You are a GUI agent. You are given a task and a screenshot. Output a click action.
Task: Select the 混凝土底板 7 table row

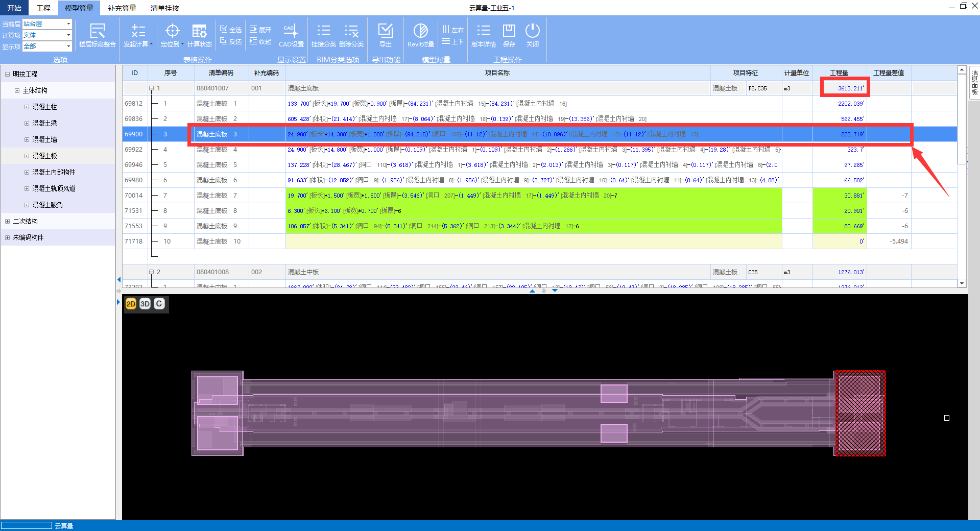click(x=217, y=196)
